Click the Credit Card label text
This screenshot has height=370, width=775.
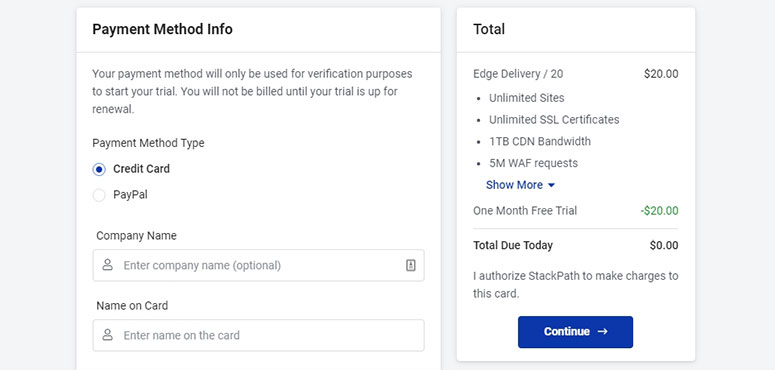(x=141, y=169)
